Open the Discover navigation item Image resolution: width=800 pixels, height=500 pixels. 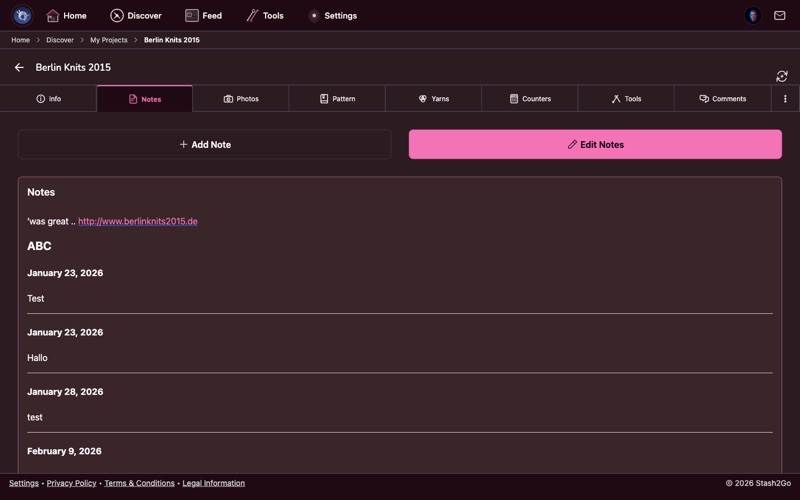click(136, 16)
